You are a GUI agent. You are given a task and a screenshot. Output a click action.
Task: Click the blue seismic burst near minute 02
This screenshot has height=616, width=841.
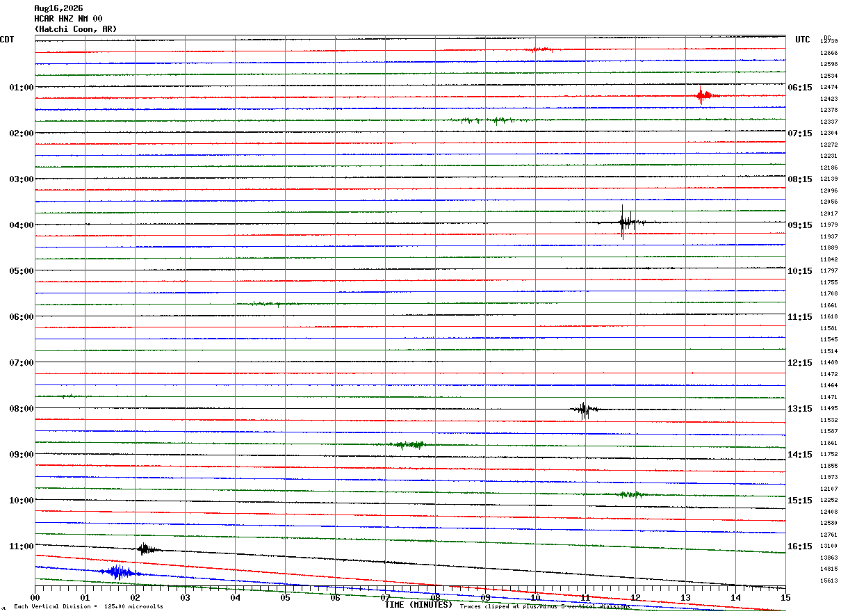coord(119,572)
